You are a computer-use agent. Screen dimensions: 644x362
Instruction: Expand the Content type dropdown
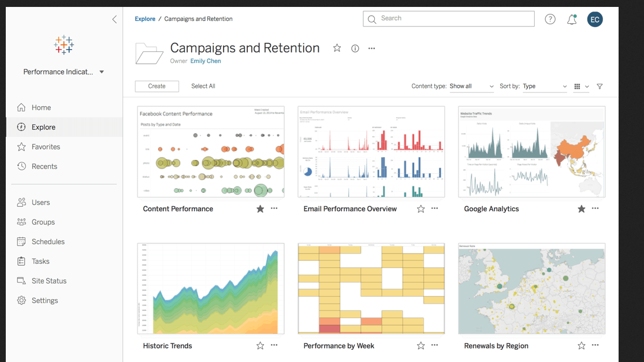point(472,86)
